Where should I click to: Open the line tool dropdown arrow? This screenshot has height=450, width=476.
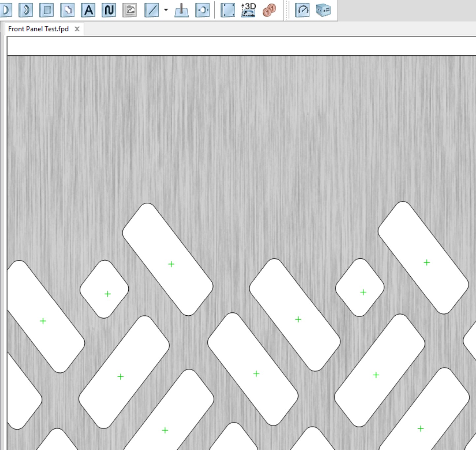(x=166, y=10)
